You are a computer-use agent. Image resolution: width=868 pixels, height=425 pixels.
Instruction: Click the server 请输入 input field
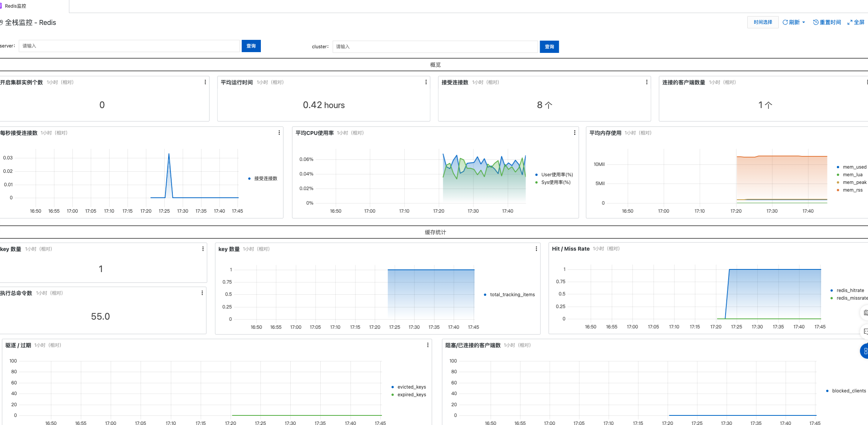[130, 46]
